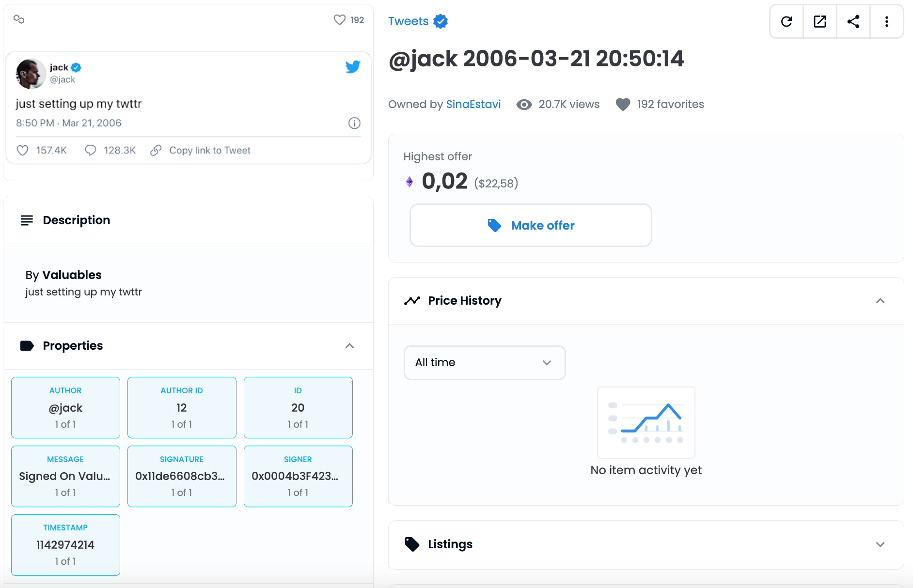Click the tweet date 8:50 PM · Mar 21, 2006

68,123
